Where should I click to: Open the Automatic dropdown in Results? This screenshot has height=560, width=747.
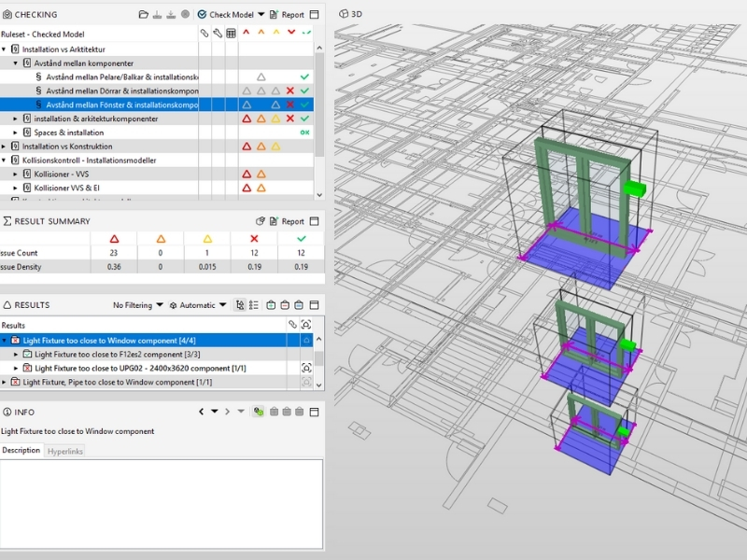pyautogui.click(x=198, y=305)
